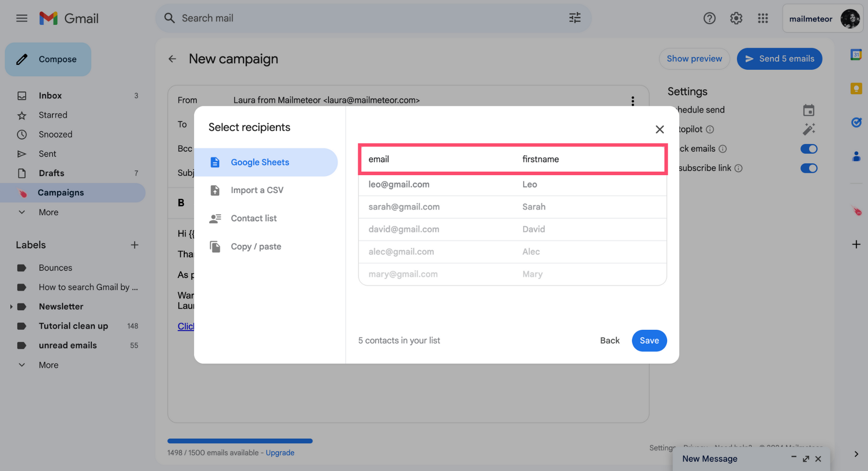Open the Sent folder
This screenshot has width=868, height=471.
point(74,154)
